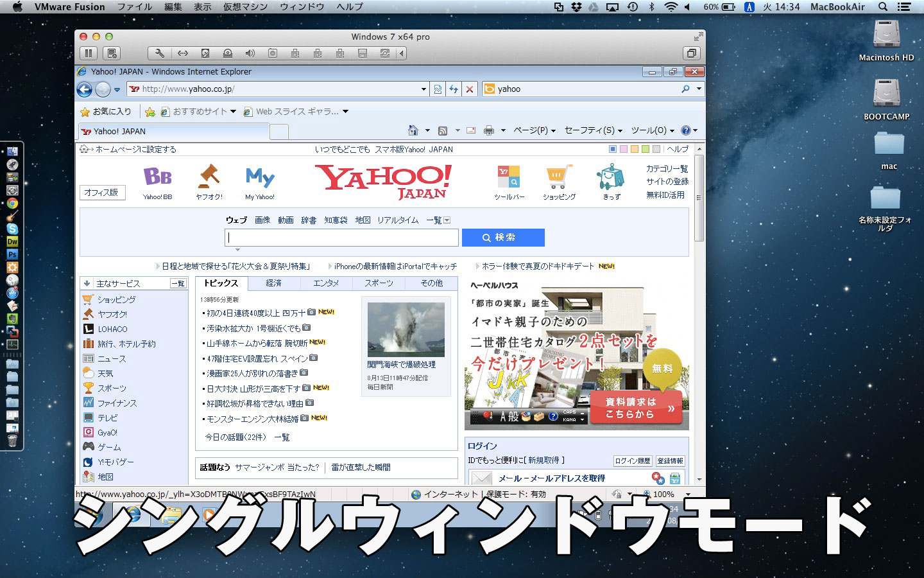Select the green theme color square
The image size is (924, 578).
pos(646,150)
